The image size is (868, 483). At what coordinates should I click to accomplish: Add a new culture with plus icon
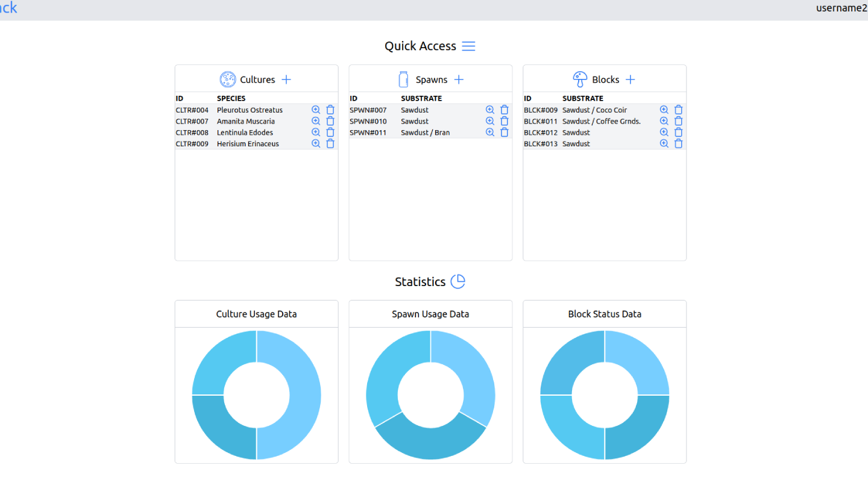286,79
